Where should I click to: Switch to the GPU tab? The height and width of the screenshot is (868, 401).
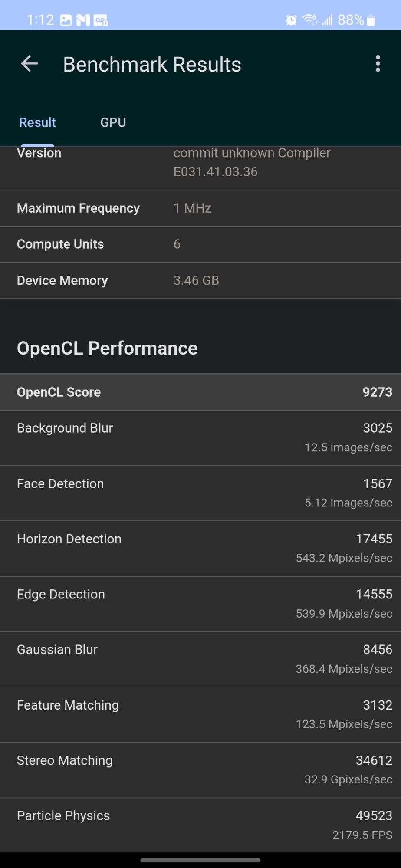113,122
